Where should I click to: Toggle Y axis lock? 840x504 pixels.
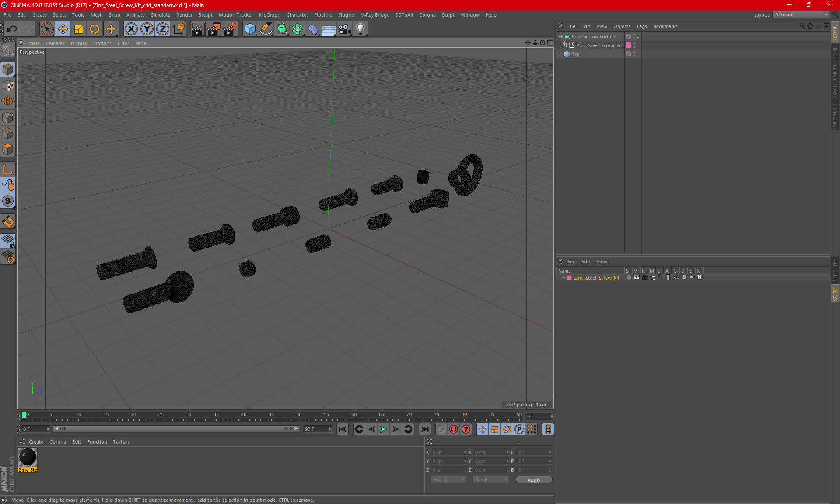147,29
